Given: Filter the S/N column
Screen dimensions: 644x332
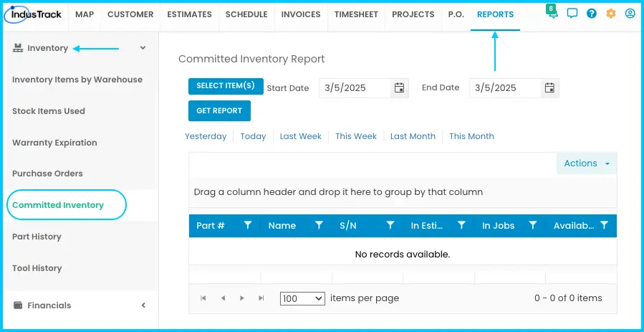Looking at the screenshot, I should pos(390,225).
